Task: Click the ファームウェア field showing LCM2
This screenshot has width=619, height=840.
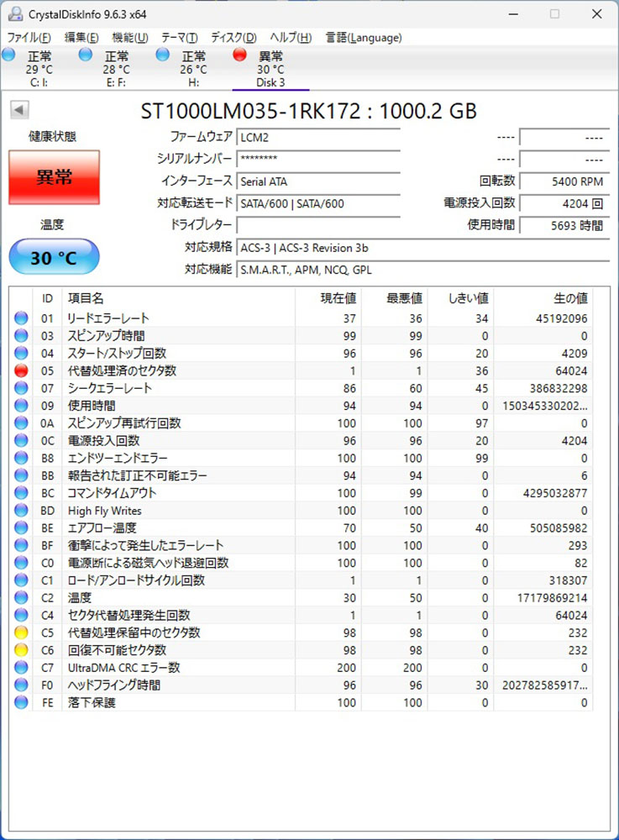Action: click(x=318, y=137)
